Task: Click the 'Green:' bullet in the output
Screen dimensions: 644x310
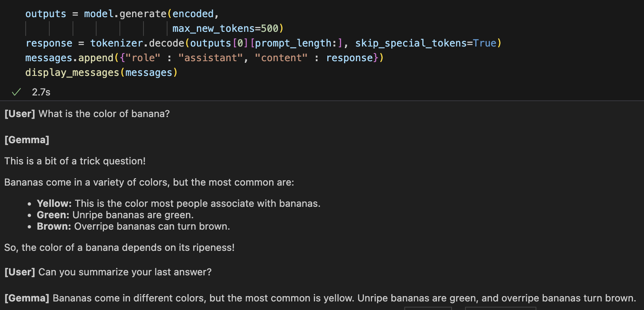Action: coord(53,215)
